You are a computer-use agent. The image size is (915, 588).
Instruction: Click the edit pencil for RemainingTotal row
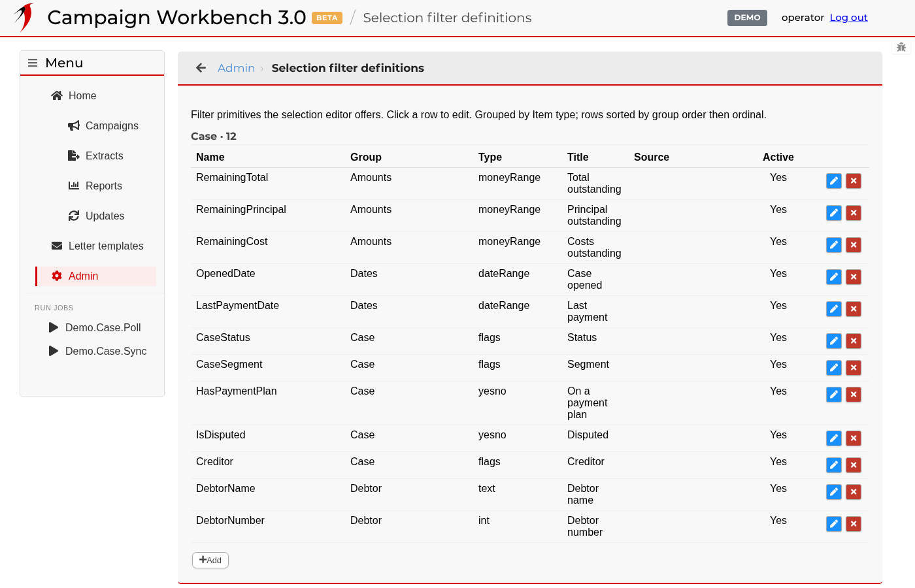(x=834, y=181)
